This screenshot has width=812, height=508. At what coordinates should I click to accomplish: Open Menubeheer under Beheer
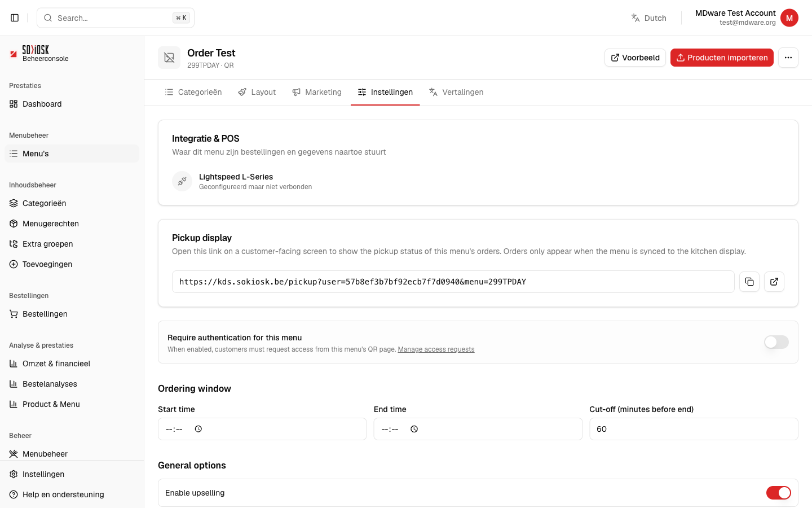pos(72,454)
